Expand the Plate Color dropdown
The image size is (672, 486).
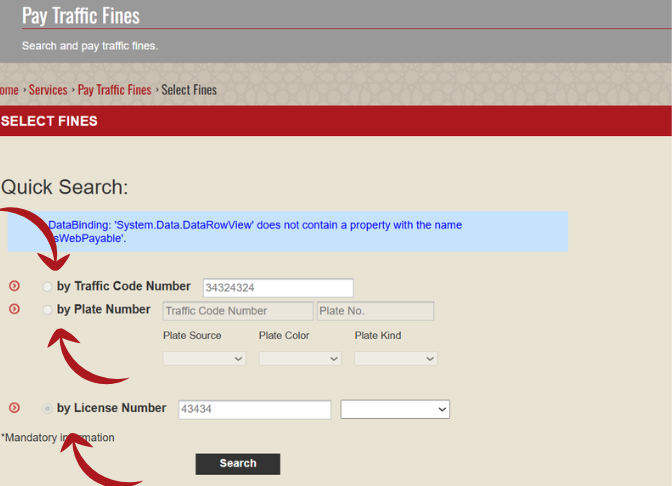300,358
